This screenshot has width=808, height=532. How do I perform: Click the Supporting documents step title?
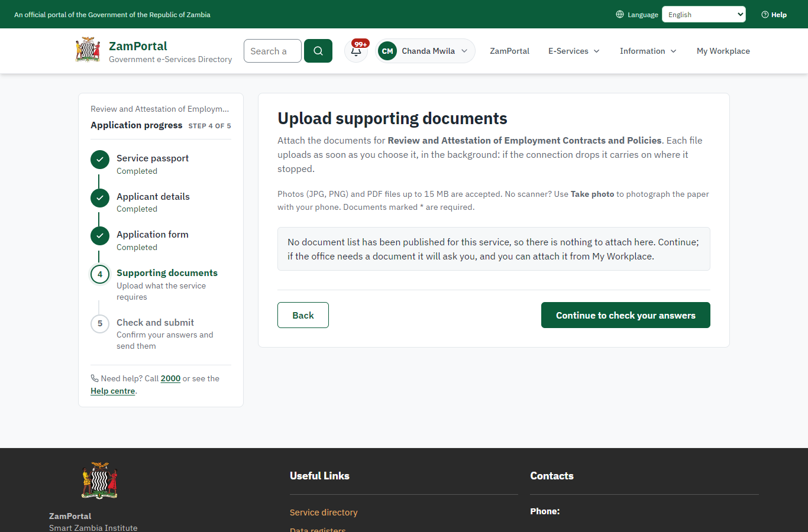tap(167, 273)
